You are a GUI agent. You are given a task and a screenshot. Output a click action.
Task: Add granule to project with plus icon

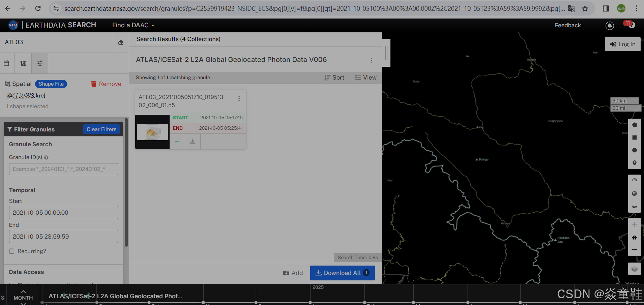pos(177,142)
